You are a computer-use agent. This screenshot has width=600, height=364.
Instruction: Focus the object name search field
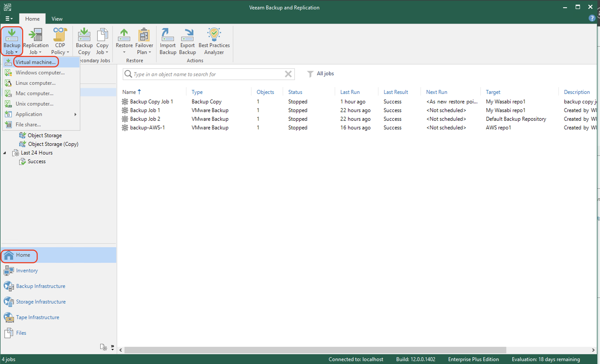pos(209,74)
